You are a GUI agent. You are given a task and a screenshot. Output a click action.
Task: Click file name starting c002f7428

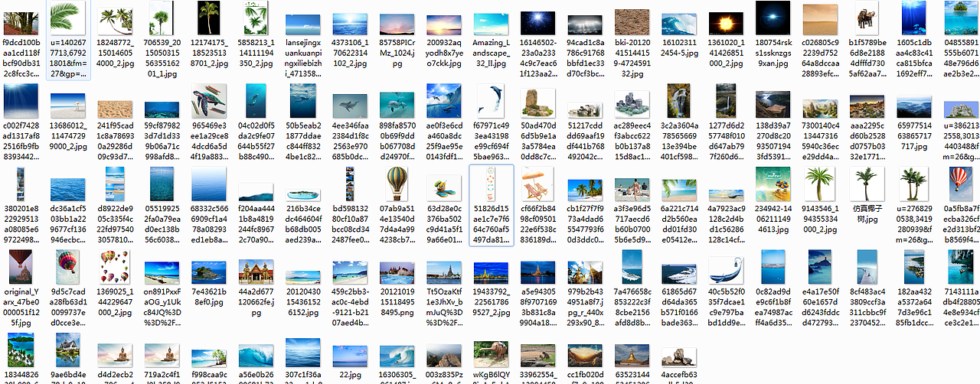[21, 141]
